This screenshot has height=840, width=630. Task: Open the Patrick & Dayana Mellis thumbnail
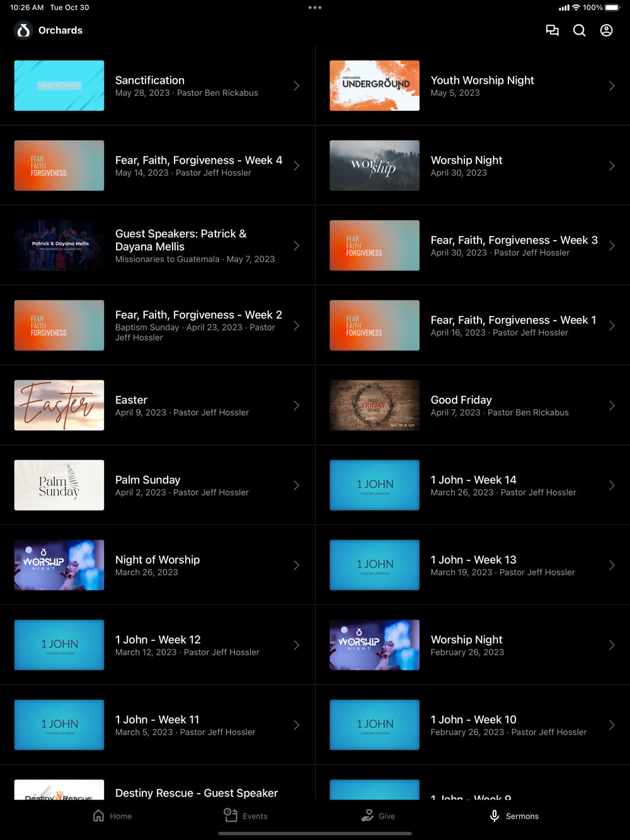[x=59, y=246]
